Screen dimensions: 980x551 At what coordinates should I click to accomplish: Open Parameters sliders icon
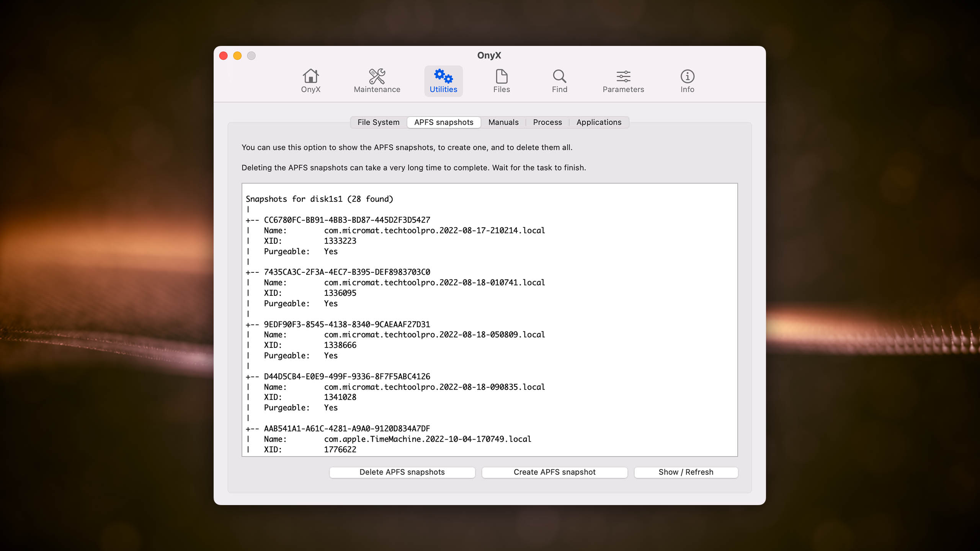pos(623,81)
